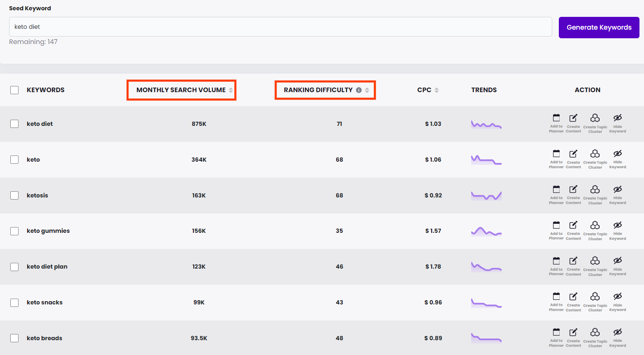Check the select-all keywords checkbox

(14, 90)
